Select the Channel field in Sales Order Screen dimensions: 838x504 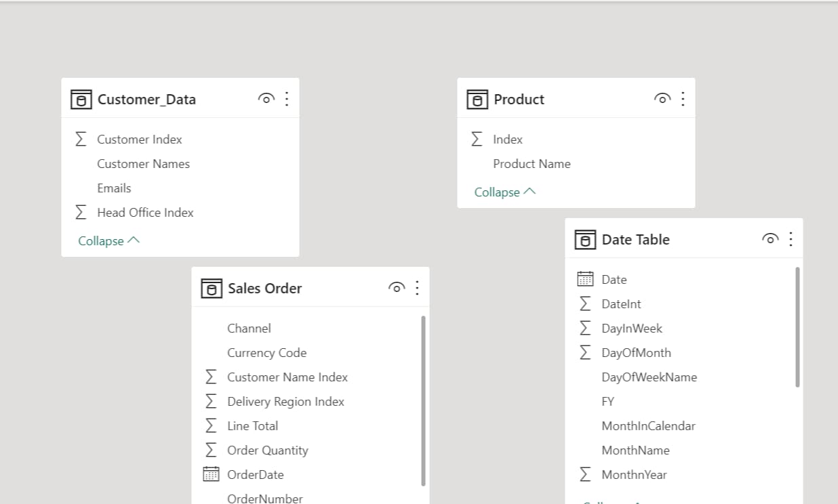pyautogui.click(x=249, y=328)
